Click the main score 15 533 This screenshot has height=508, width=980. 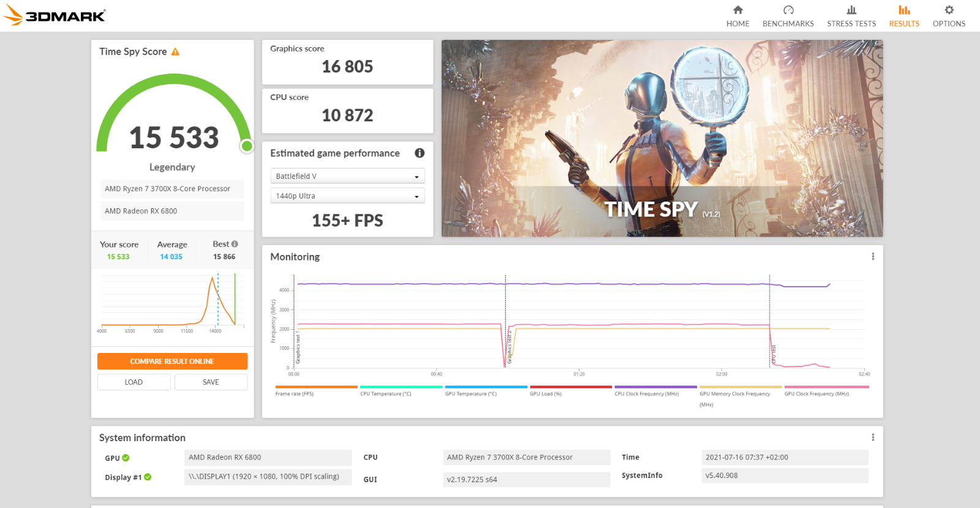(x=174, y=138)
